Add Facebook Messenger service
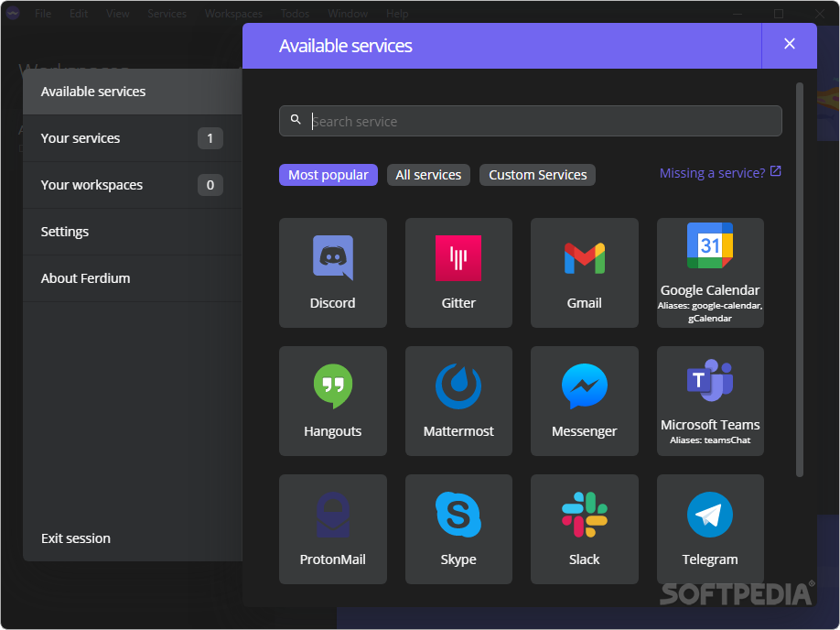The height and width of the screenshot is (630, 840). tap(584, 400)
